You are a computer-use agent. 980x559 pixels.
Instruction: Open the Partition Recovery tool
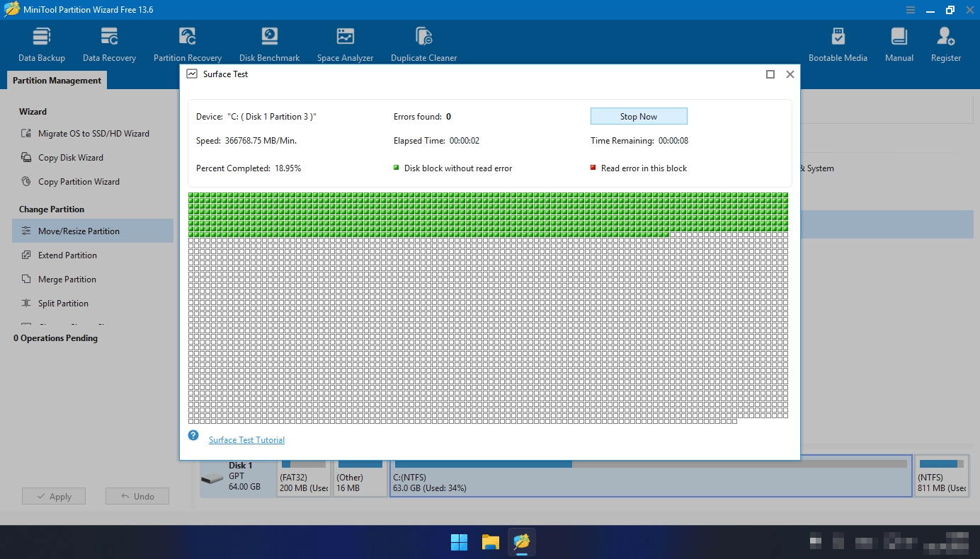188,45
